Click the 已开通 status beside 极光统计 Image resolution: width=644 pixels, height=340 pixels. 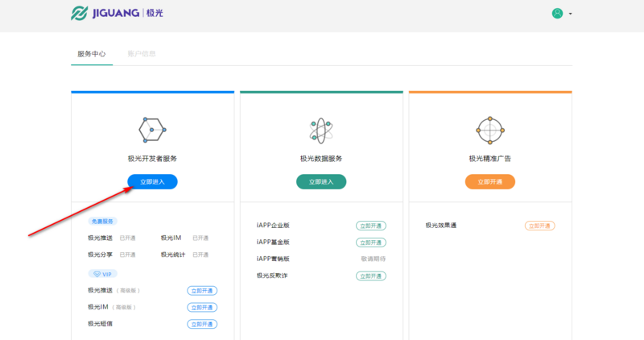(200, 255)
